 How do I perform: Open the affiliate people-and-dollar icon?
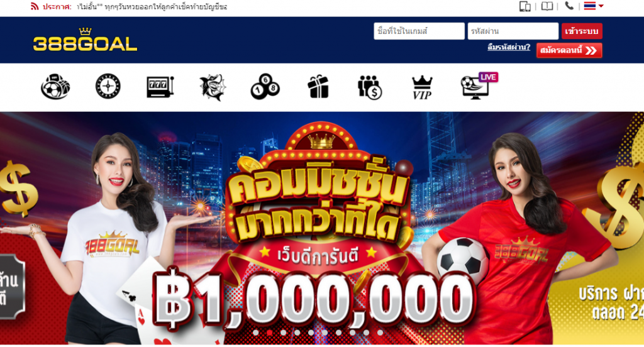[x=370, y=87]
